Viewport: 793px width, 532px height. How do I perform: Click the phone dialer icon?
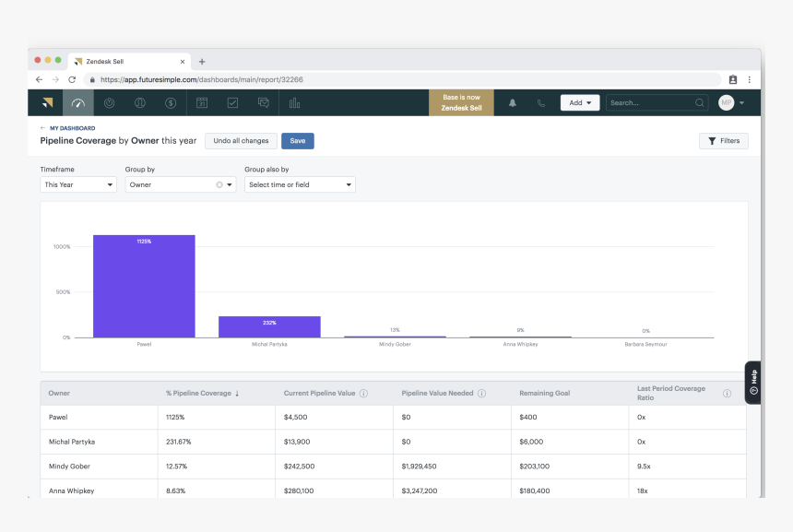[x=541, y=103]
